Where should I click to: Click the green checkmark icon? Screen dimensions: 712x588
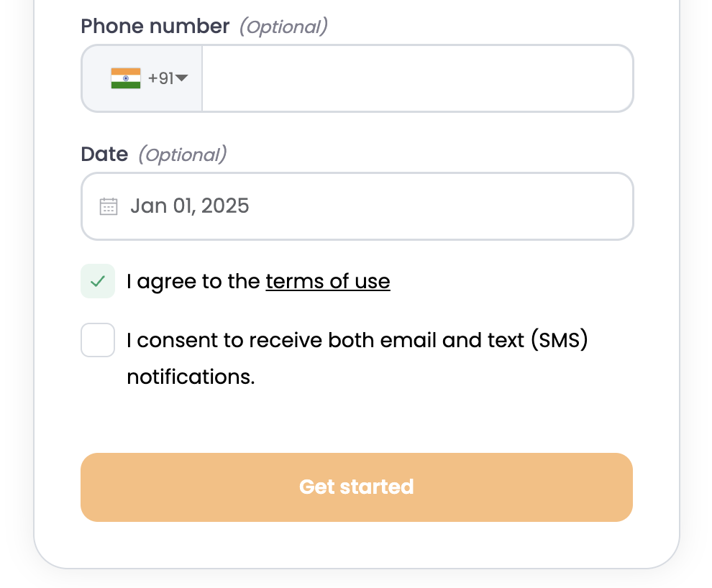click(98, 281)
